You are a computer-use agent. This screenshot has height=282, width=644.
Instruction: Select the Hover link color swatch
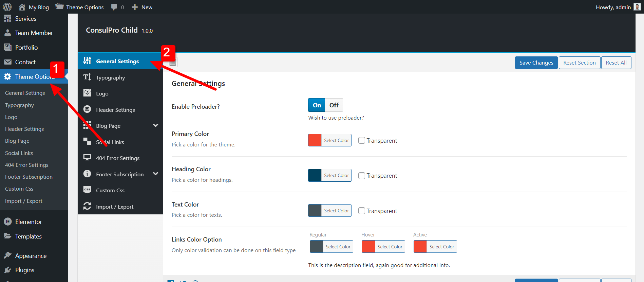click(368, 247)
